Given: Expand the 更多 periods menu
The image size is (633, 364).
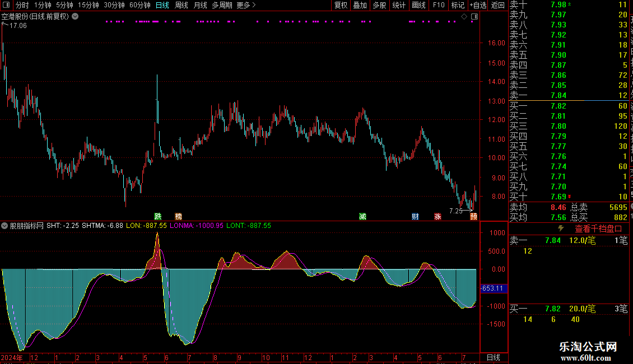Looking at the screenshot, I should click(x=246, y=5).
